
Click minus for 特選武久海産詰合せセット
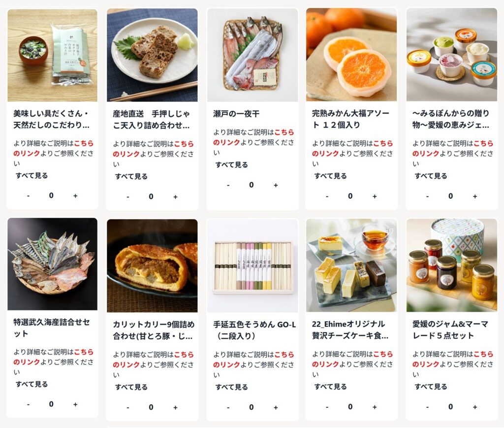pos(28,404)
